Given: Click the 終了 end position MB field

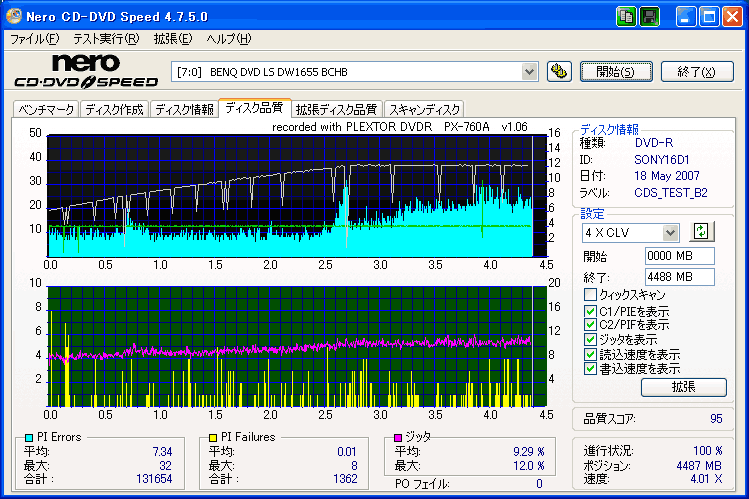Looking at the screenshot, I should [x=679, y=277].
